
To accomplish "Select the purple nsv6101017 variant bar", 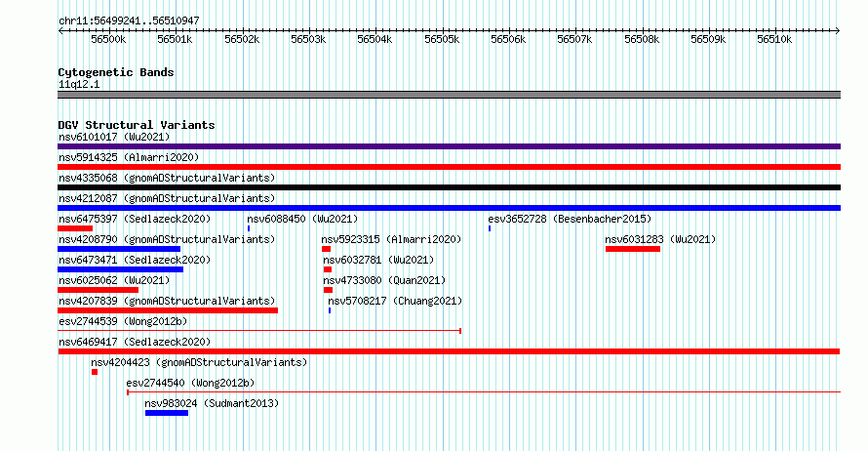I will coord(449,146).
